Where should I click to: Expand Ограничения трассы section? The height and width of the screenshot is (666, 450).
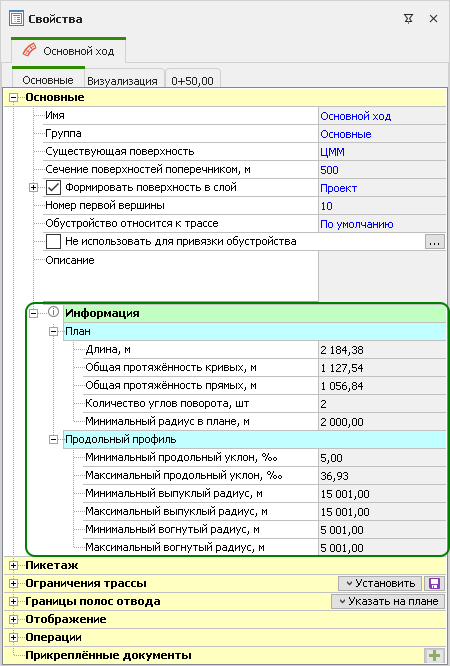point(14,583)
